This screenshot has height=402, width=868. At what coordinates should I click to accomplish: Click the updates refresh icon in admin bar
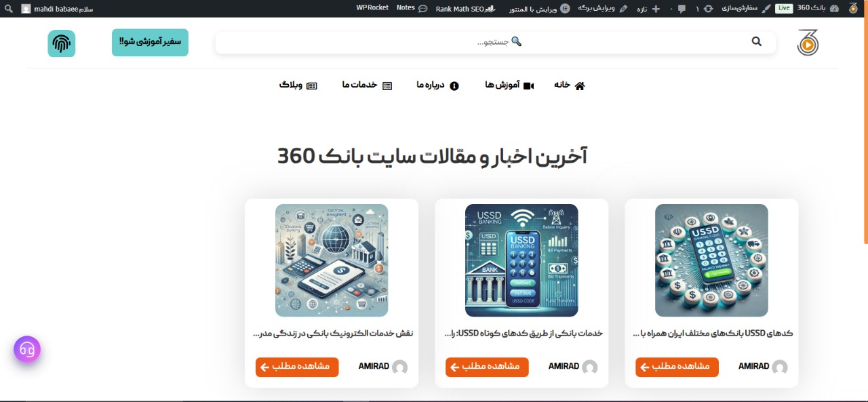pyautogui.click(x=709, y=9)
